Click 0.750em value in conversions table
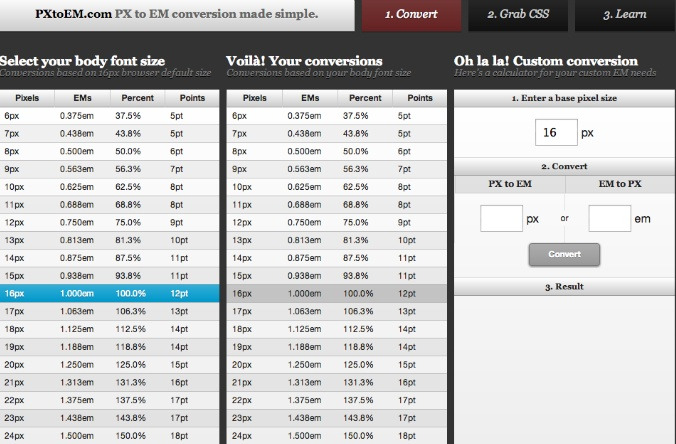Viewport: 676px width, 444px height. [304, 222]
